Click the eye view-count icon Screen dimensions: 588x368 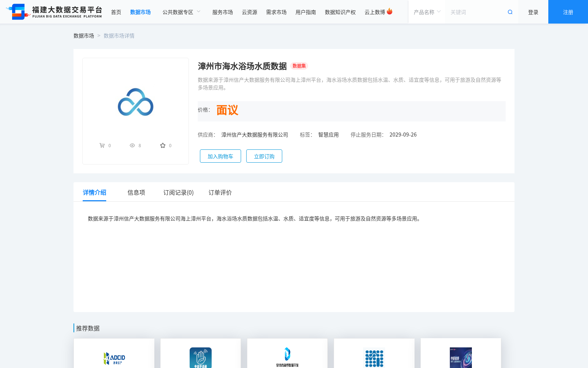pos(132,145)
